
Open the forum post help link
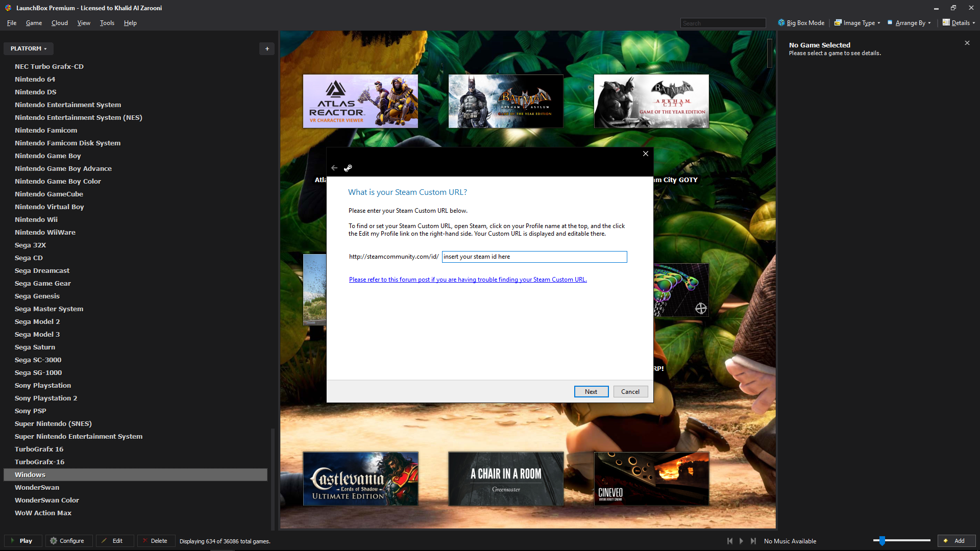(x=468, y=280)
